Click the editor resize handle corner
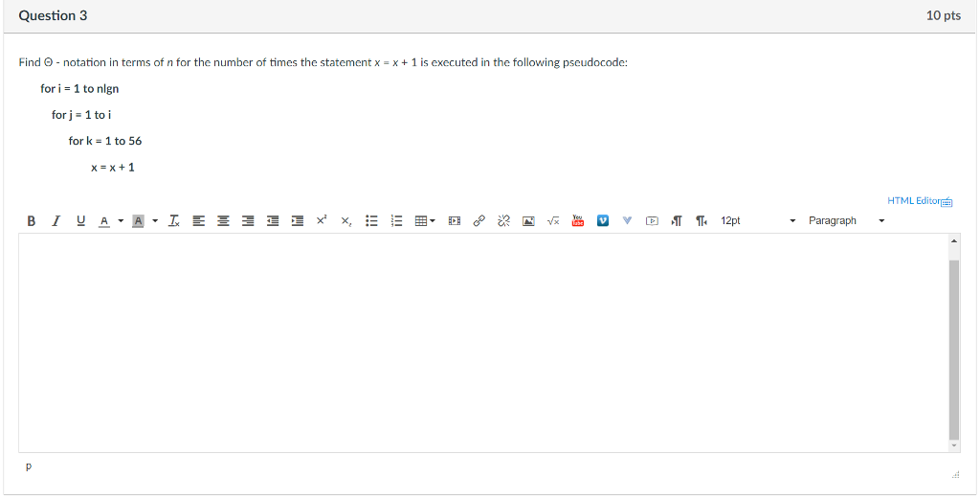 click(x=955, y=476)
